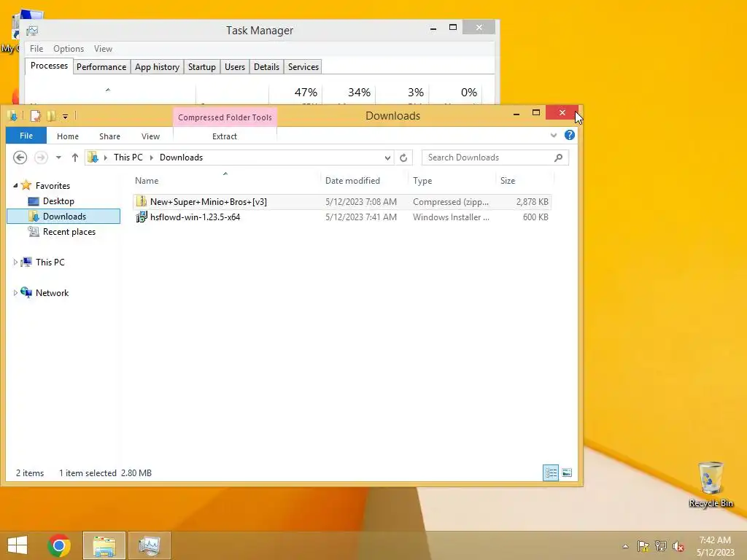Switch to the Home ribbon tab

click(68, 136)
